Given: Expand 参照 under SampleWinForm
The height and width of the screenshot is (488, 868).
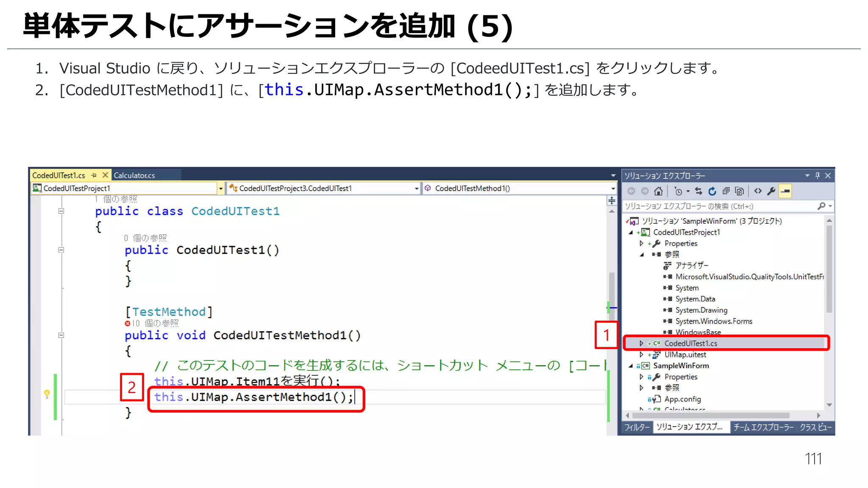Looking at the screenshot, I should (641, 388).
